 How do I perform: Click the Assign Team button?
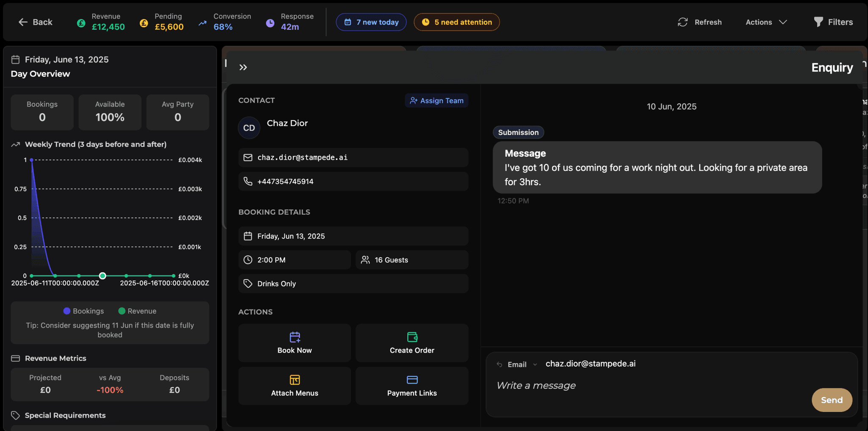point(437,100)
